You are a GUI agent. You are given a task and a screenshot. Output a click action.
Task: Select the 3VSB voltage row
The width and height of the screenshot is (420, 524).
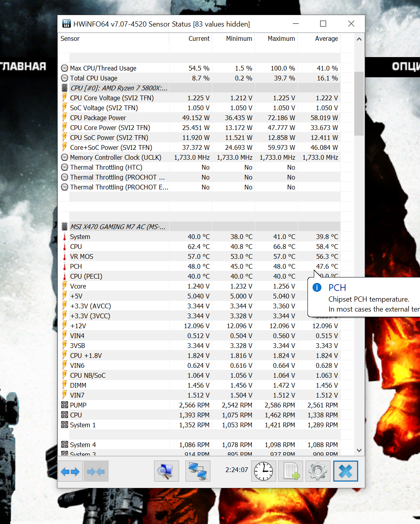[199, 346]
